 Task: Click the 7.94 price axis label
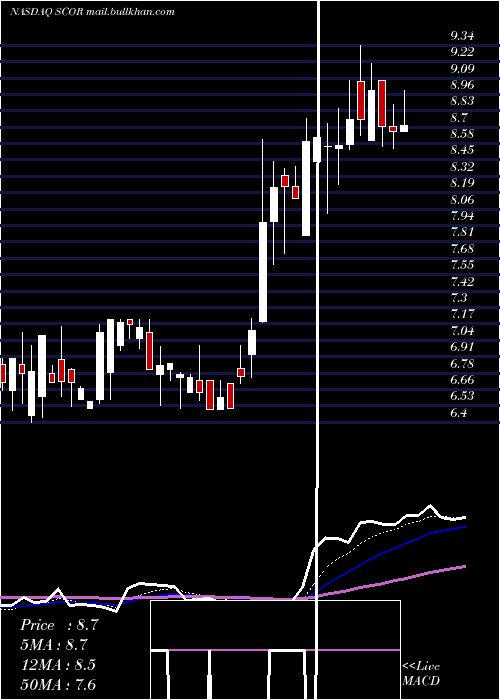tap(462, 216)
